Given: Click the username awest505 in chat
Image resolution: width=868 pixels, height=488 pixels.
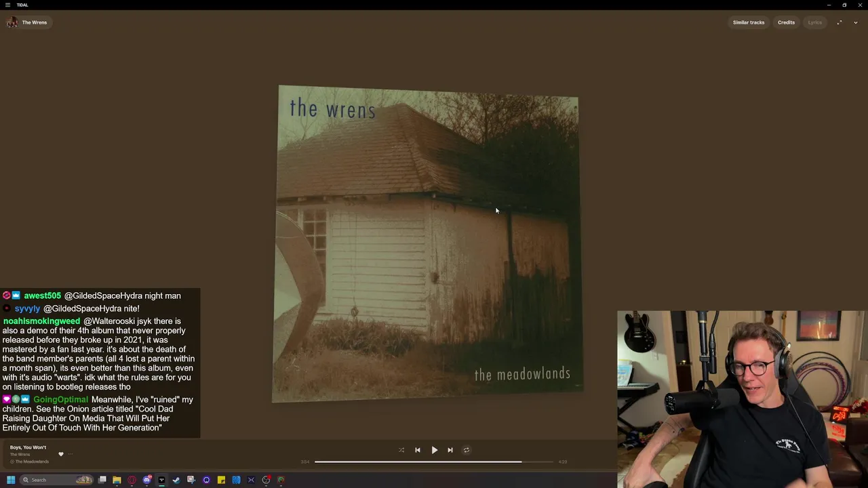Looking at the screenshot, I should pos(43,296).
